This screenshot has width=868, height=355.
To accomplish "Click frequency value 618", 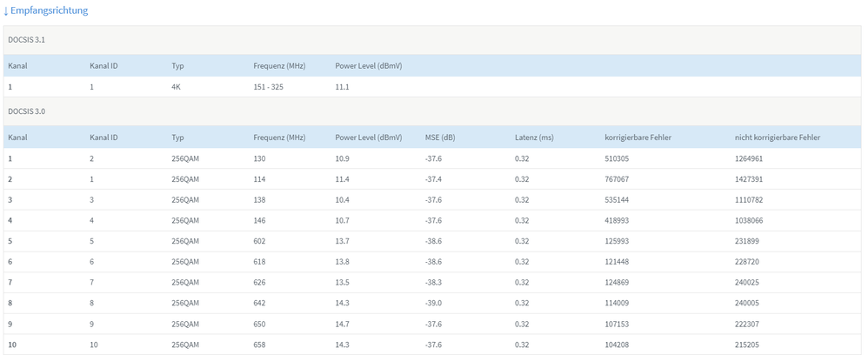I will coord(259,262).
